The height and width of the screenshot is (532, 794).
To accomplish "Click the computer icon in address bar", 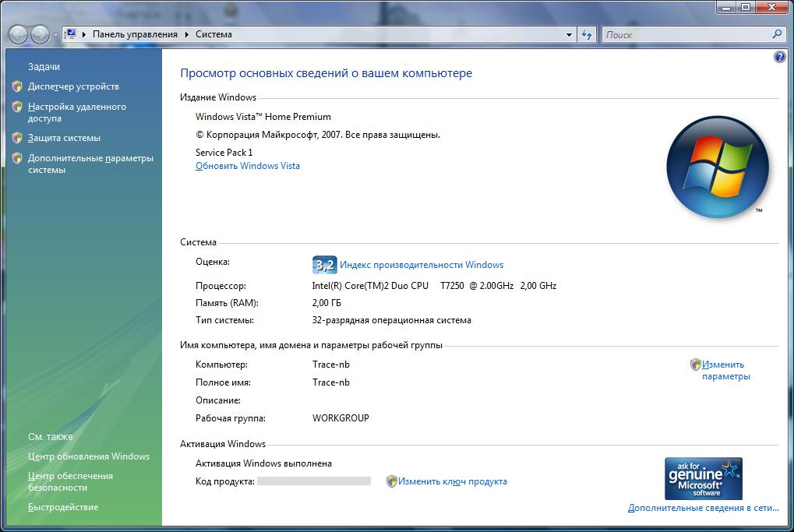I will coord(70,34).
